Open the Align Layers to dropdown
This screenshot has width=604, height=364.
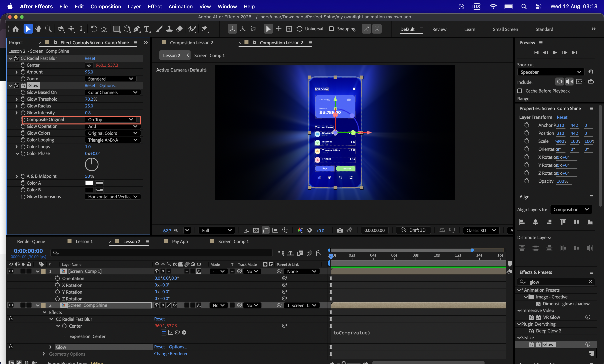click(x=571, y=209)
